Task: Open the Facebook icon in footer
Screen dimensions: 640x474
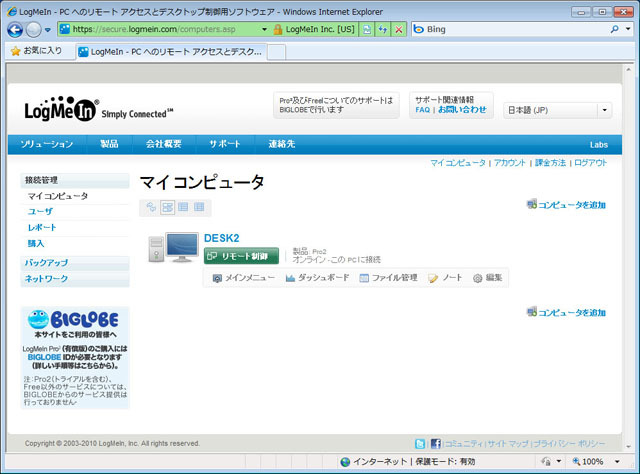Action: (436, 443)
